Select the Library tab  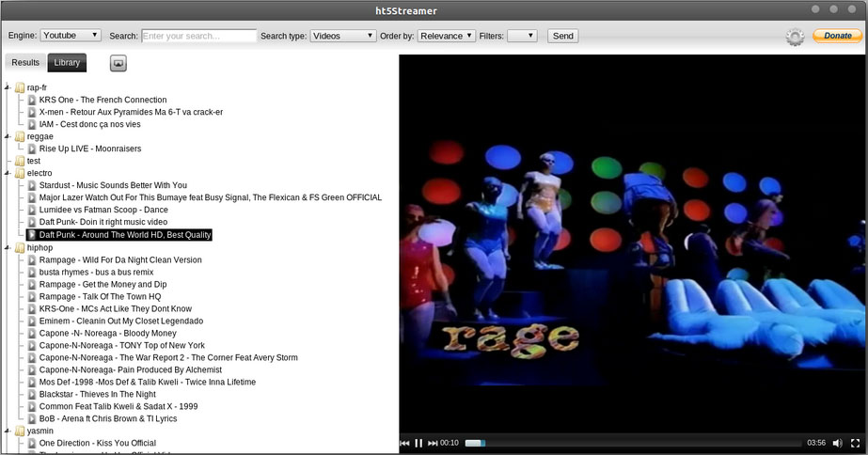(x=67, y=63)
